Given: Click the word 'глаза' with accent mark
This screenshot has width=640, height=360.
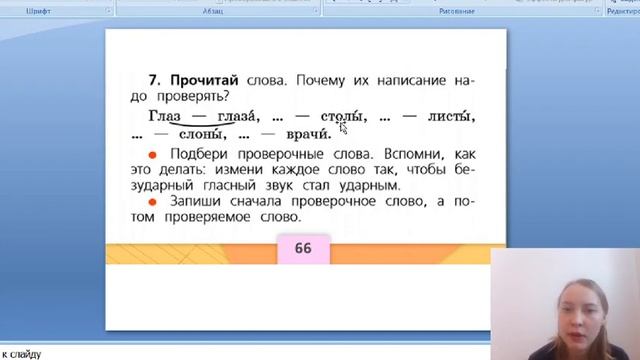Looking at the screenshot, I should pos(236,117).
